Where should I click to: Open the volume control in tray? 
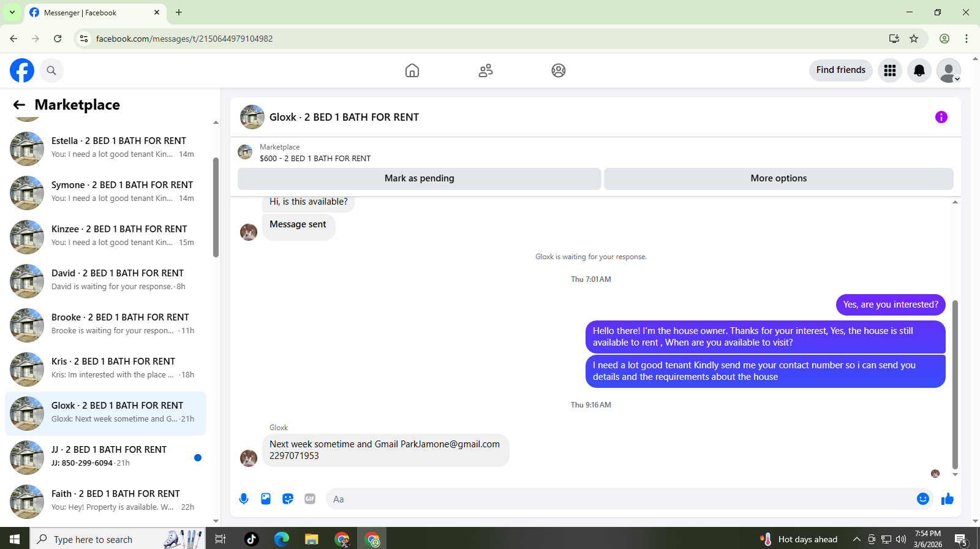pyautogui.click(x=901, y=539)
